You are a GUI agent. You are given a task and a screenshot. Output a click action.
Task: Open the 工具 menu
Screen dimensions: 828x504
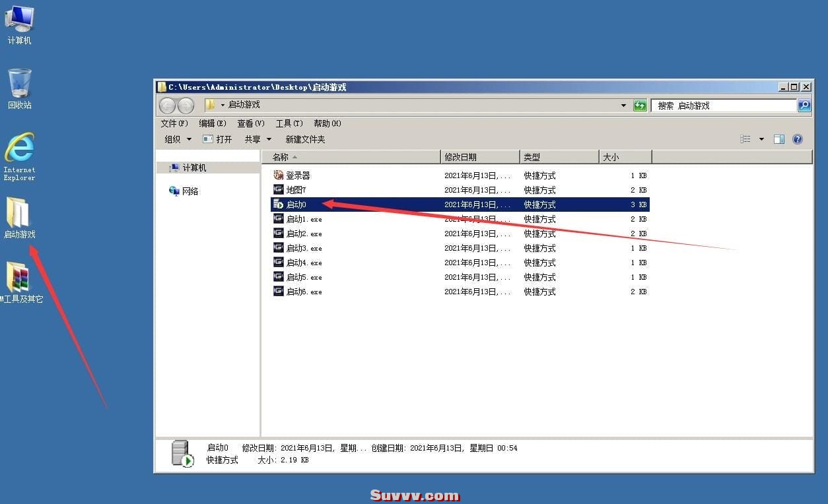tap(288, 123)
